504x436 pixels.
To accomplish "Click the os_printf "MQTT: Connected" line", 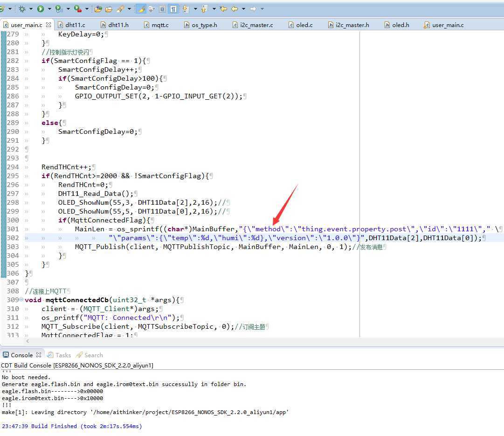I will (110, 318).
